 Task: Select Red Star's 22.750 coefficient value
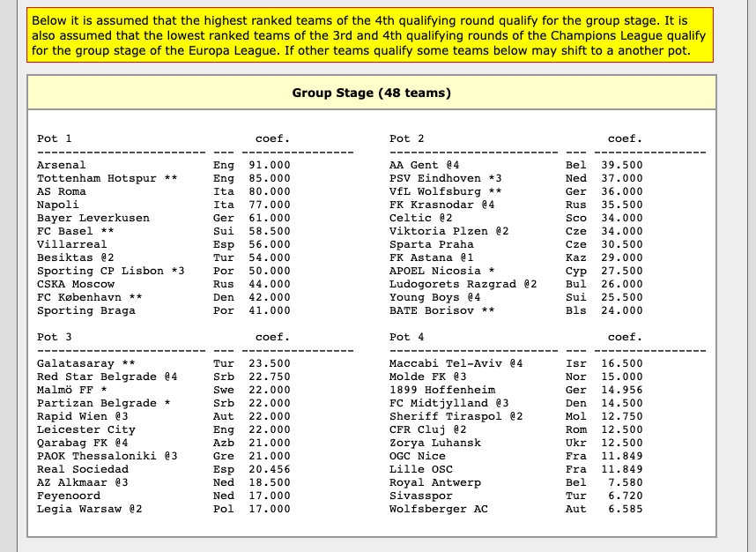270,377
